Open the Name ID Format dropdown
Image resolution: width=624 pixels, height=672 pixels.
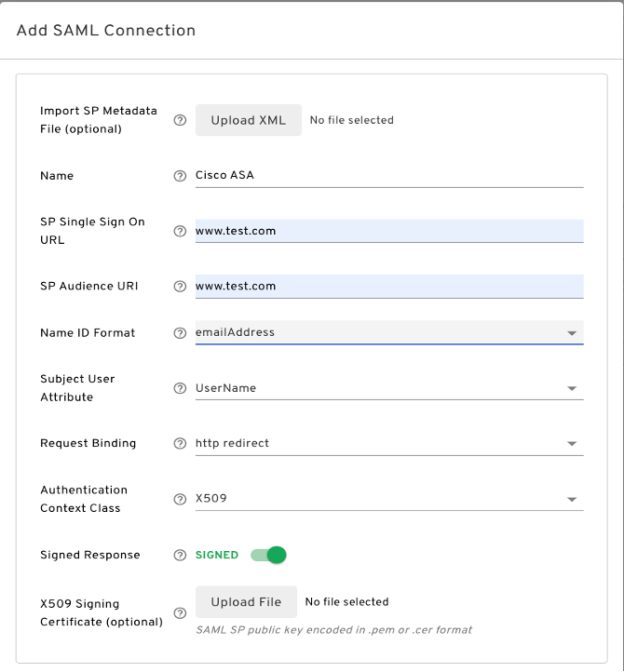[388, 332]
